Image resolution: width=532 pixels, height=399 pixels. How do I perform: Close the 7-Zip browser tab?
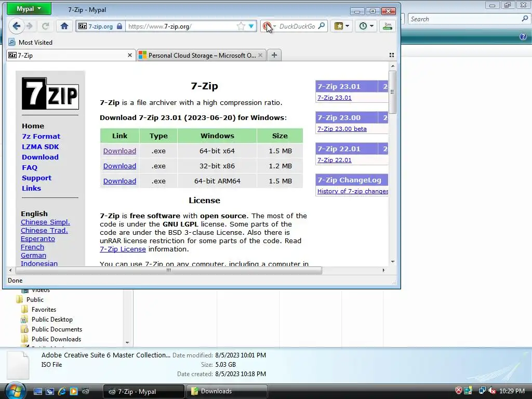[129, 55]
